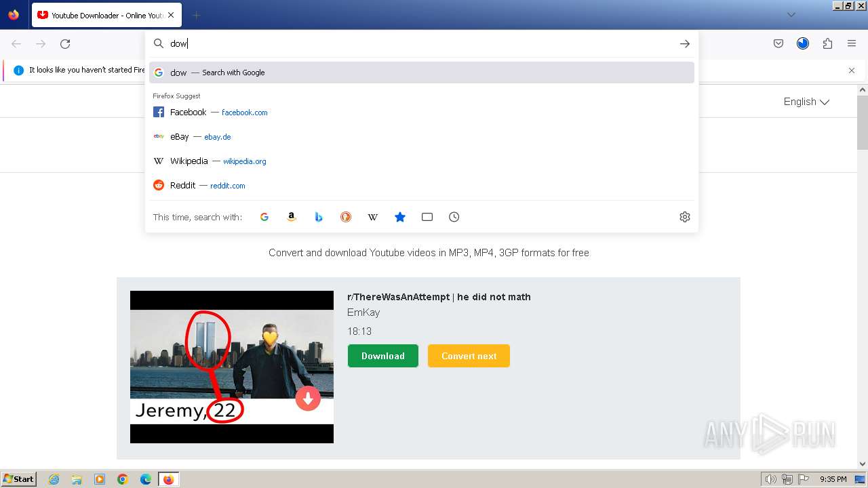
Task: Choose the Reddit suggestion
Action: [422, 186]
